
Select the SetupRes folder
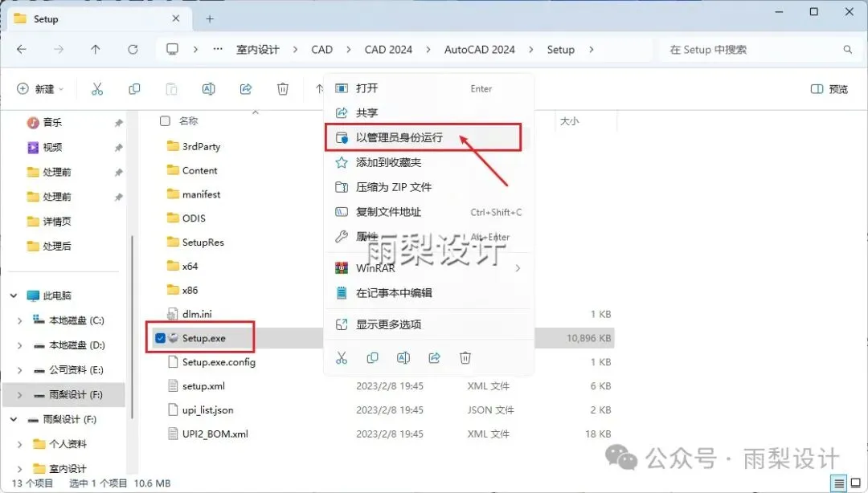point(194,242)
